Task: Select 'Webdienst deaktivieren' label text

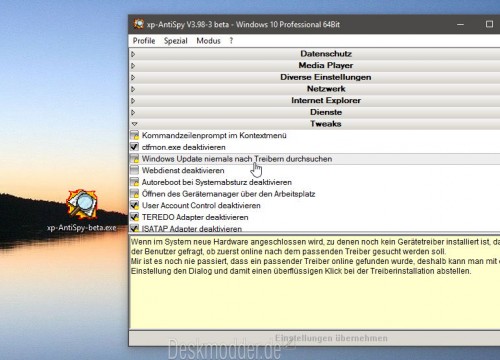Action: [x=183, y=170]
